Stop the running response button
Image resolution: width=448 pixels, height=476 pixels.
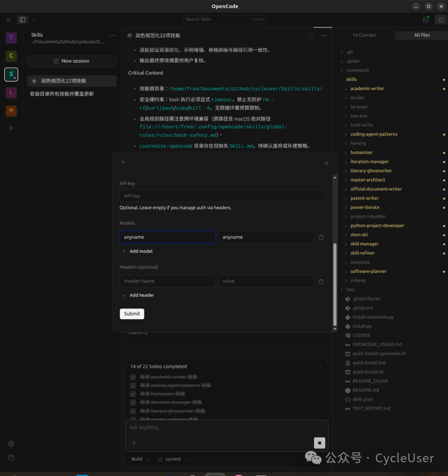(319, 443)
